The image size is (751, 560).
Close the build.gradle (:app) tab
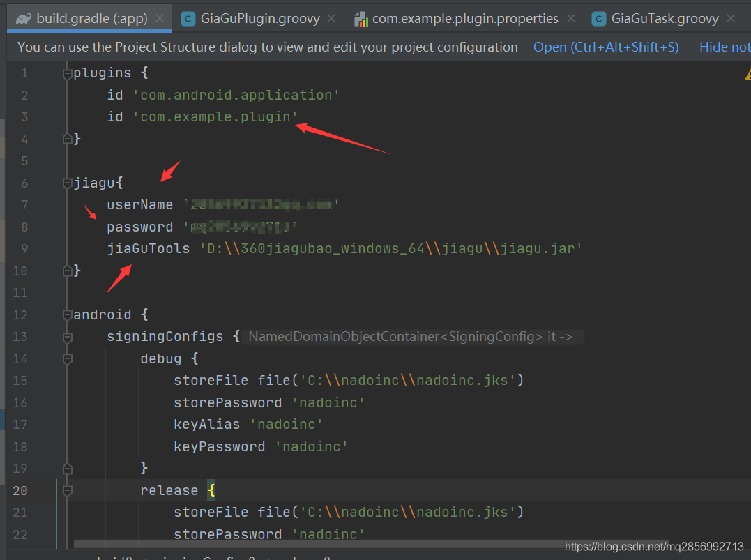click(160, 19)
